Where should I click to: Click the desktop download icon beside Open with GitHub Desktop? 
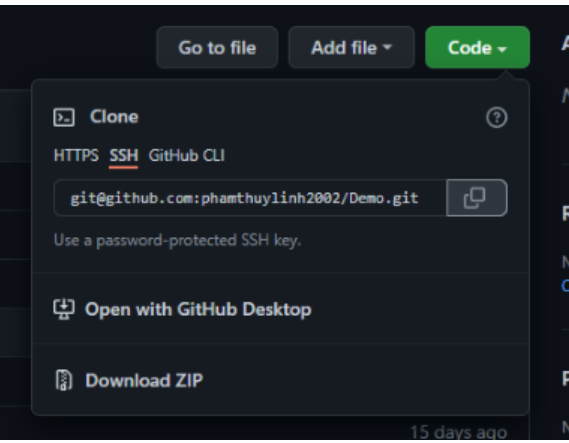[64, 309]
